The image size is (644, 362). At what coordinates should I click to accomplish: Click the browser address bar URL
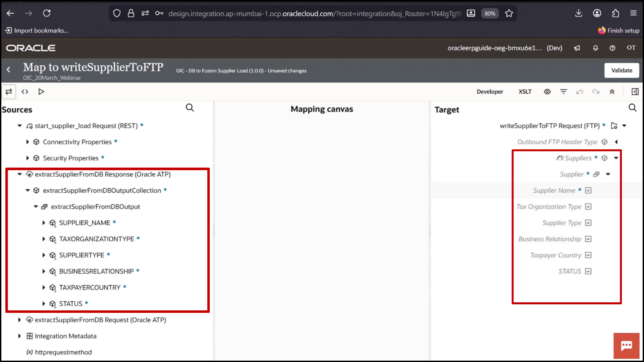coord(315,13)
